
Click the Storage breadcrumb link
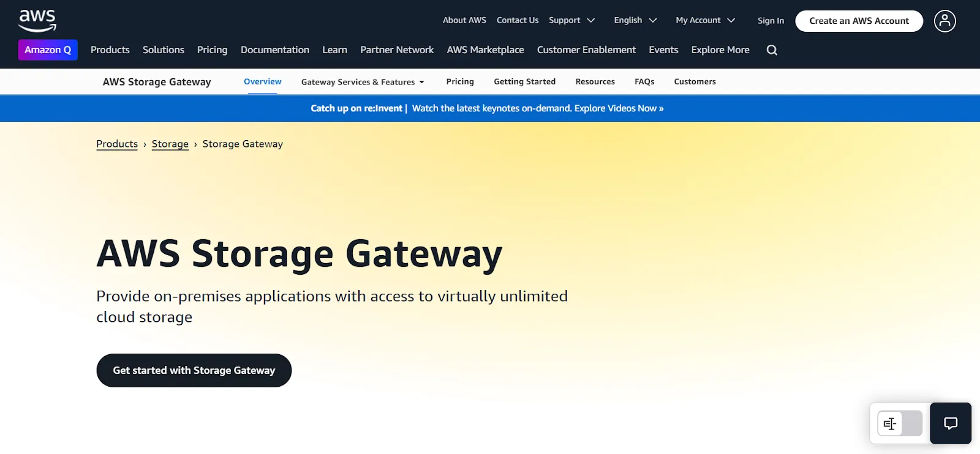[170, 144]
